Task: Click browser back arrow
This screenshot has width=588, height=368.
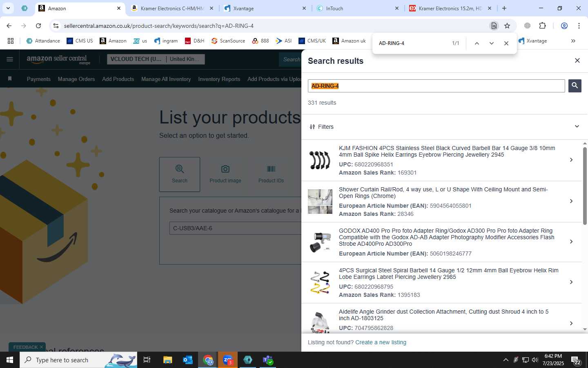Action: pos(9,26)
